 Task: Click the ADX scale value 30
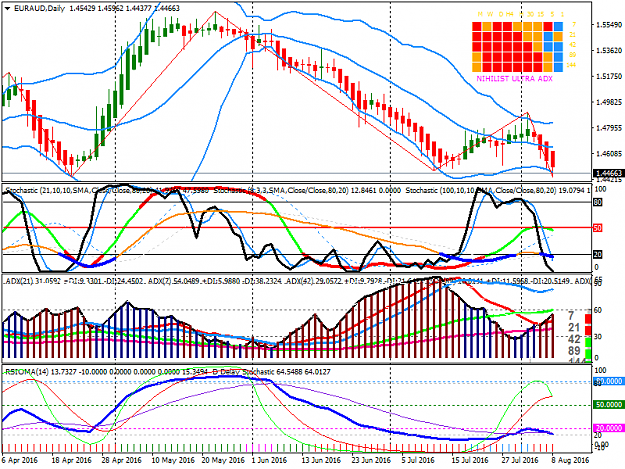click(597, 337)
